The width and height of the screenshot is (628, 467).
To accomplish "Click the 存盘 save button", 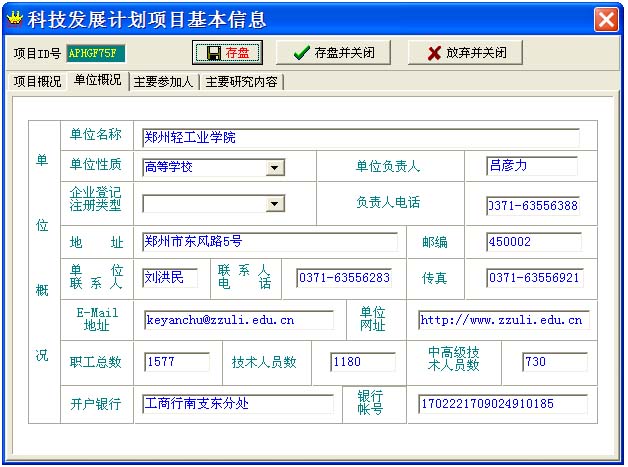I will point(227,53).
